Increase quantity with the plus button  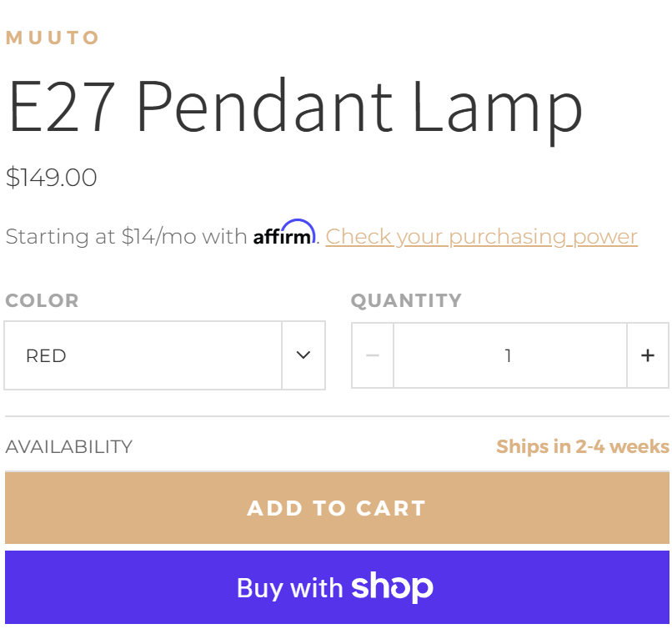648,356
